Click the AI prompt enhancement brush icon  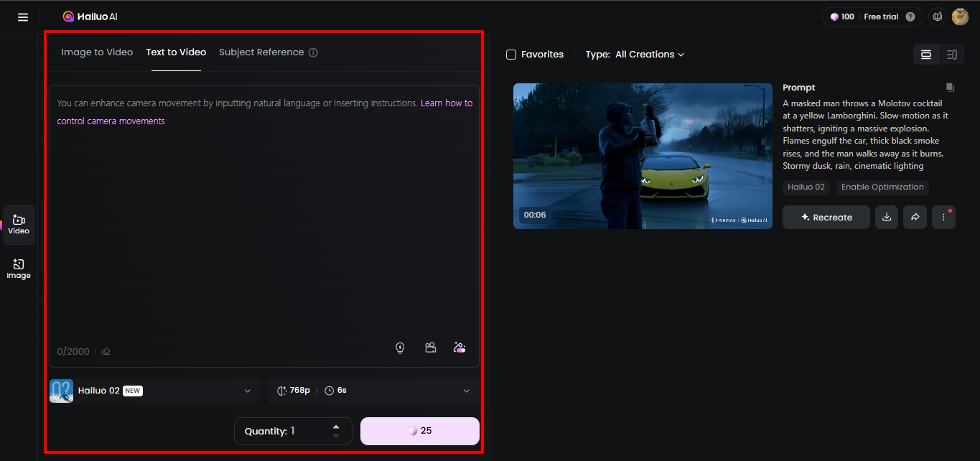pyautogui.click(x=459, y=348)
